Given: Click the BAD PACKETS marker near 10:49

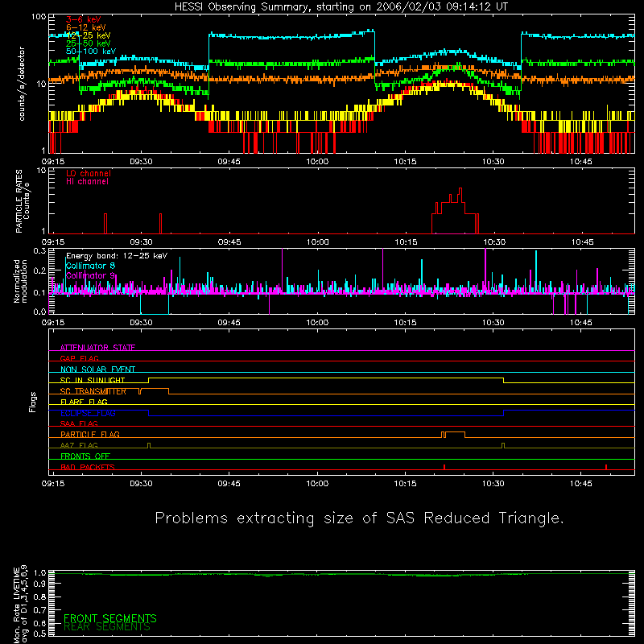Looking at the screenshot, I should pyautogui.click(x=606, y=467).
